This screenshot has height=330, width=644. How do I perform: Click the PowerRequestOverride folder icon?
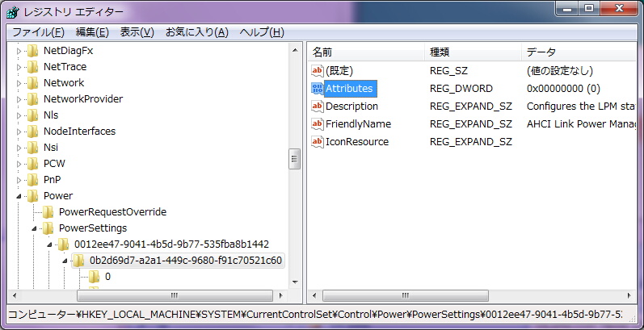[48, 212]
